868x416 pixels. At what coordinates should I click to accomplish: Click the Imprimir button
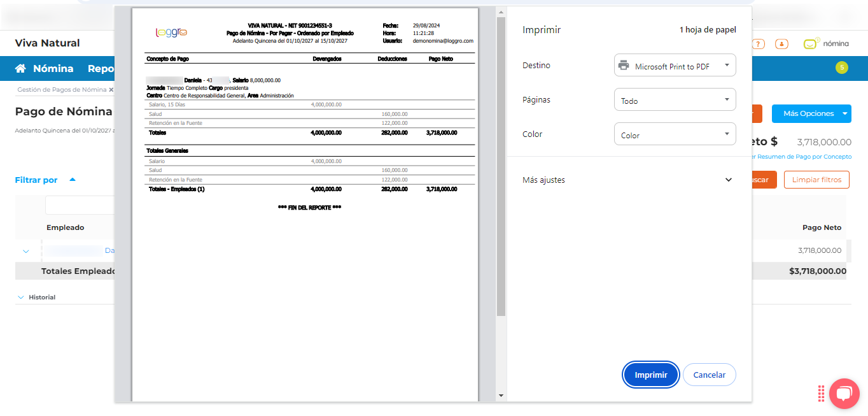651,375
